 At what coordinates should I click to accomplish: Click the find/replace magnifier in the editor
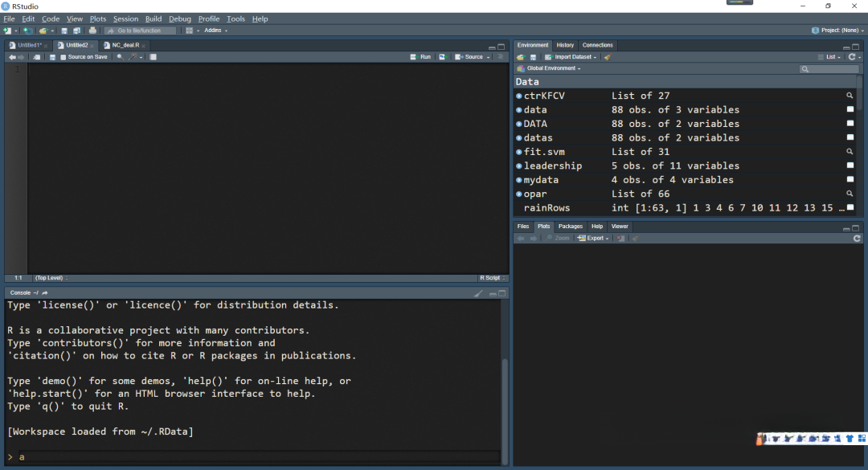click(120, 57)
